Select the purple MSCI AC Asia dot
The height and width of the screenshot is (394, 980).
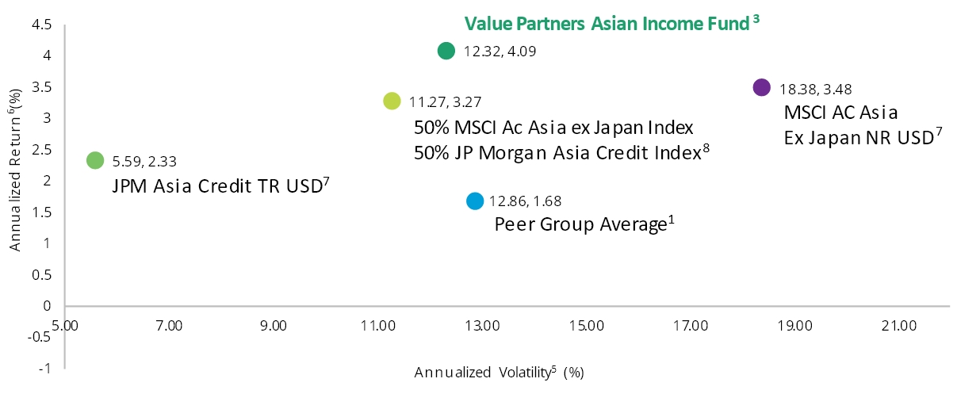pos(761,87)
